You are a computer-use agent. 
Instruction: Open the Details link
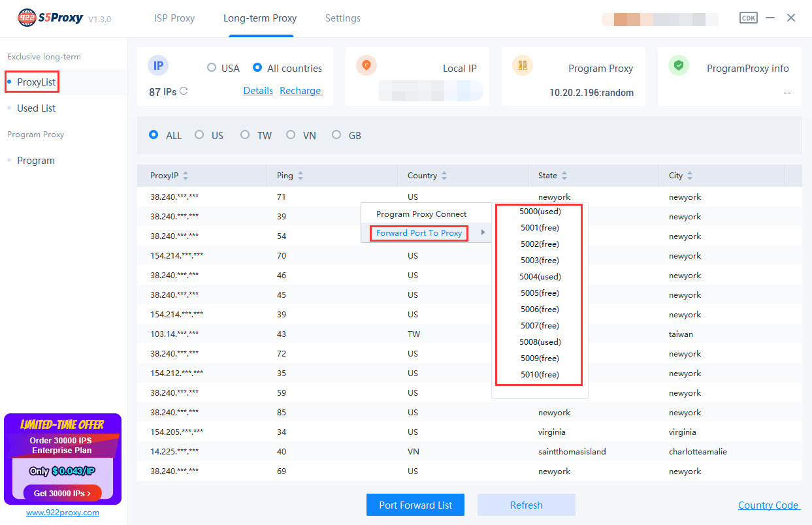pos(258,91)
